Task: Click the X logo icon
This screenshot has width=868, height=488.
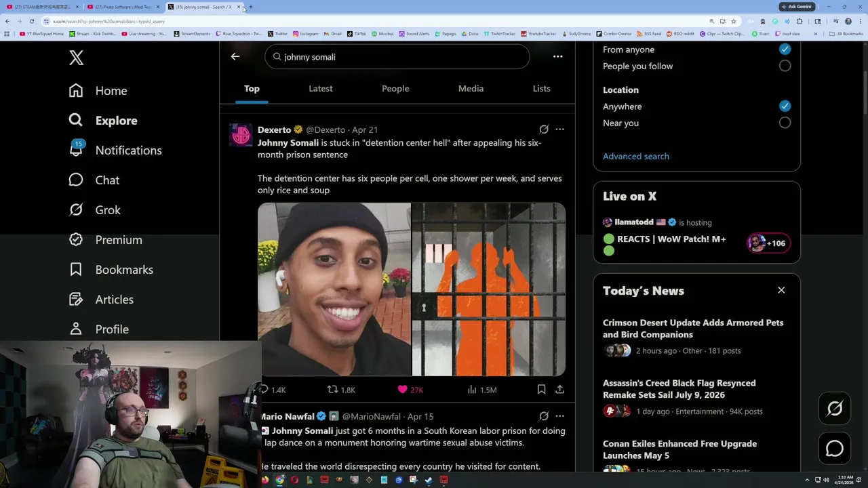Action: [76, 58]
